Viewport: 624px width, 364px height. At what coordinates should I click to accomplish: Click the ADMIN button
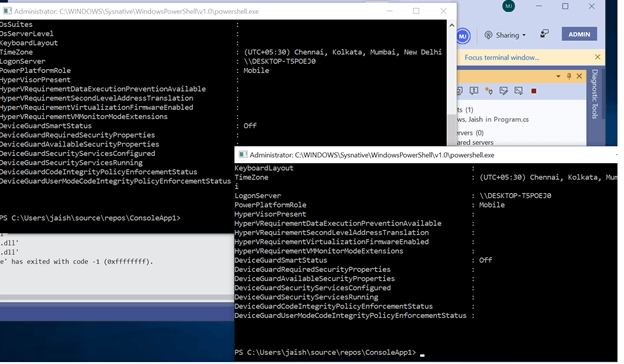(x=579, y=35)
